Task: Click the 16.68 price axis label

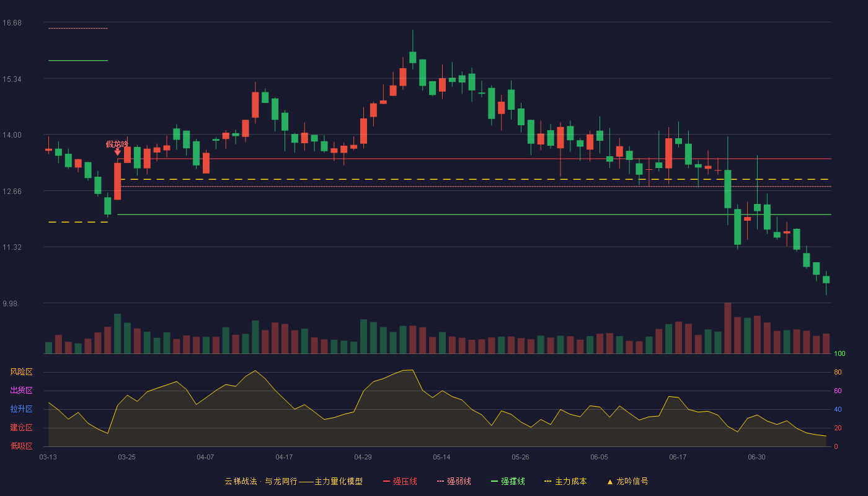Action: pyautogui.click(x=12, y=23)
